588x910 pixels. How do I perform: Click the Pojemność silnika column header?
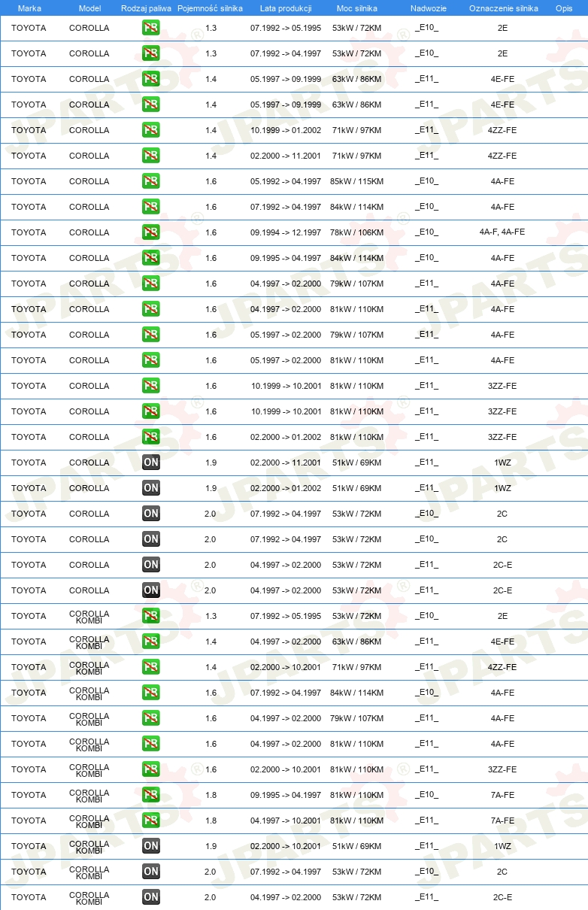[210, 8]
